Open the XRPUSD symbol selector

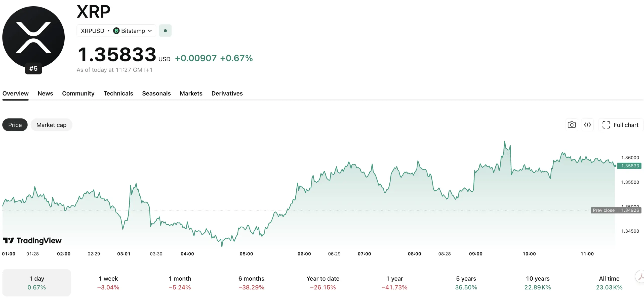click(92, 31)
